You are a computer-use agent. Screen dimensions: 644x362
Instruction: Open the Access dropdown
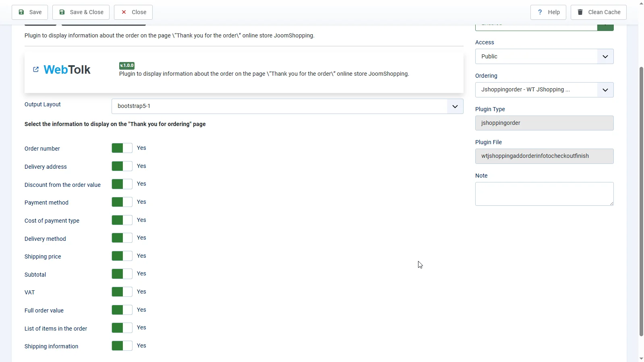[544, 56]
